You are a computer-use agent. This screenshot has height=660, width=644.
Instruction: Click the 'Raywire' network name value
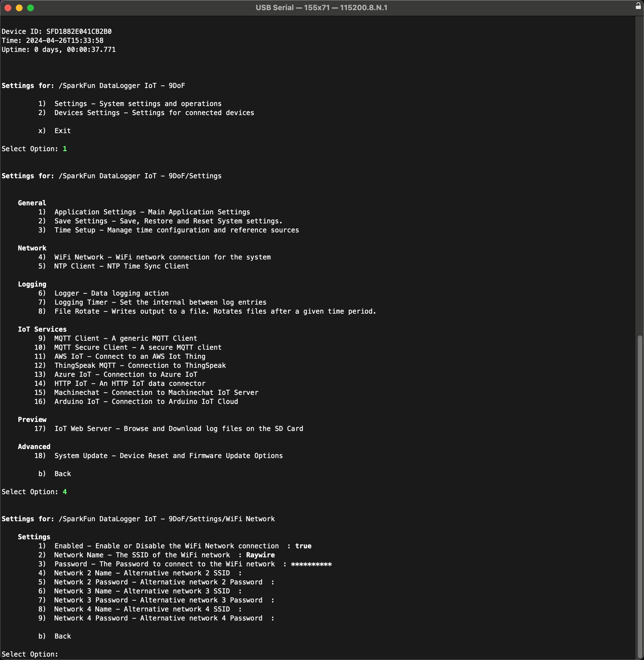tap(260, 555)
